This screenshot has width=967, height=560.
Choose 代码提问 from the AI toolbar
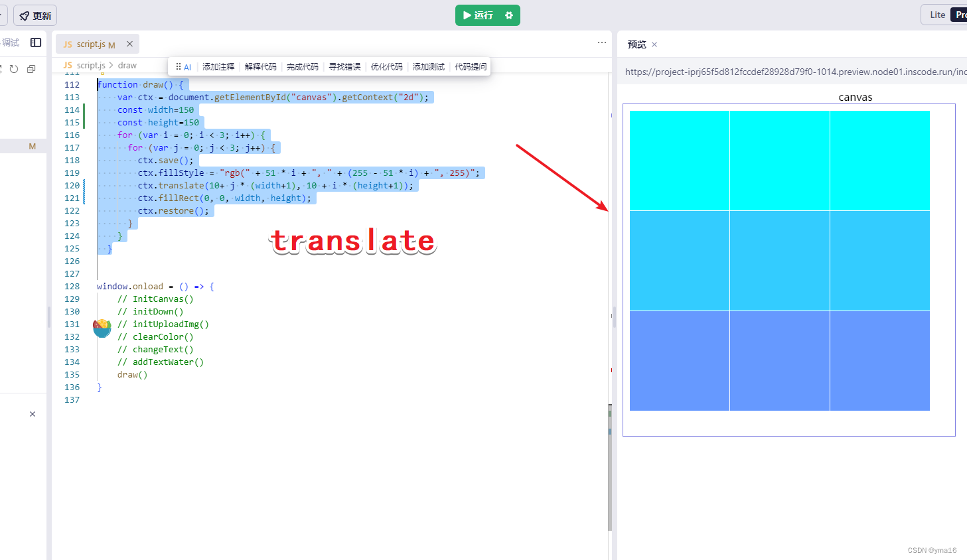[x=471, y=67]
